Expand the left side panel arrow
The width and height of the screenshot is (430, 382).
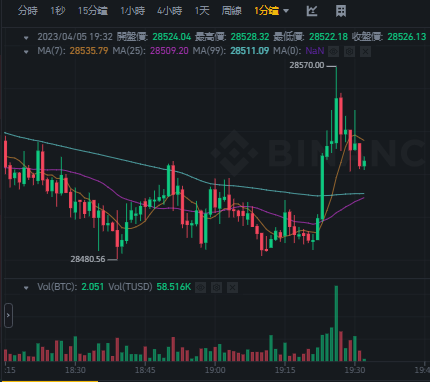[8, 315]
